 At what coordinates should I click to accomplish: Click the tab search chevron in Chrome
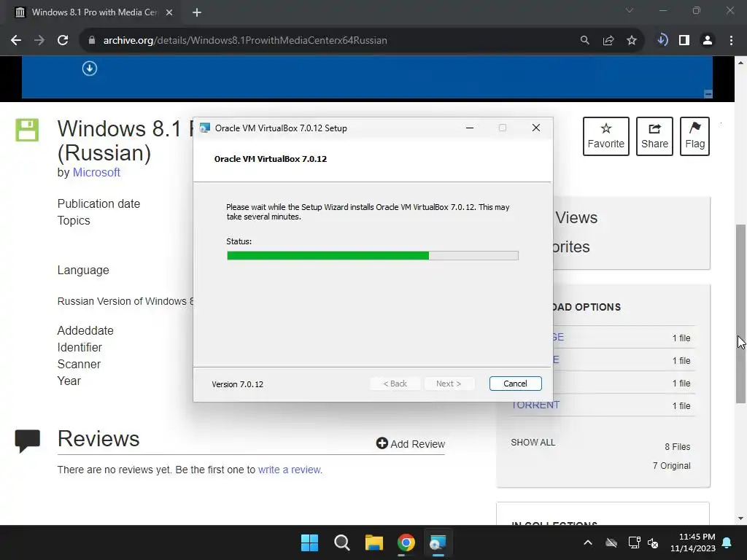coord(630,10)
